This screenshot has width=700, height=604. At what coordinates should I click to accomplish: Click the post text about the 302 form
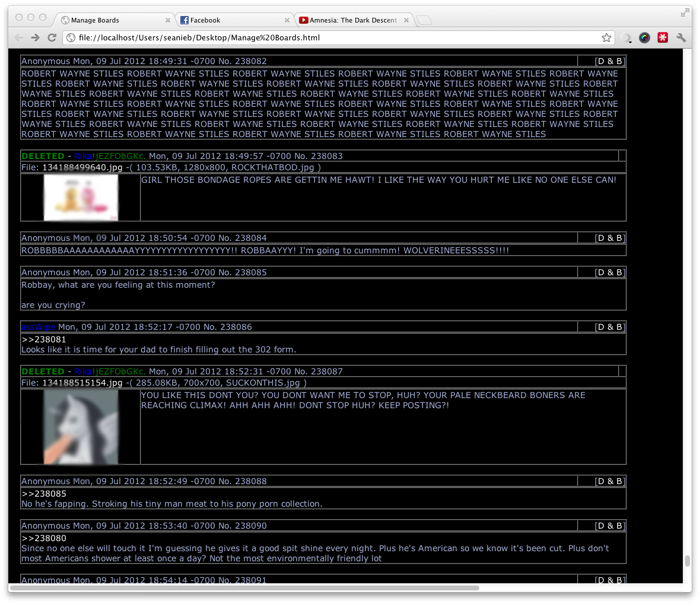159,349
